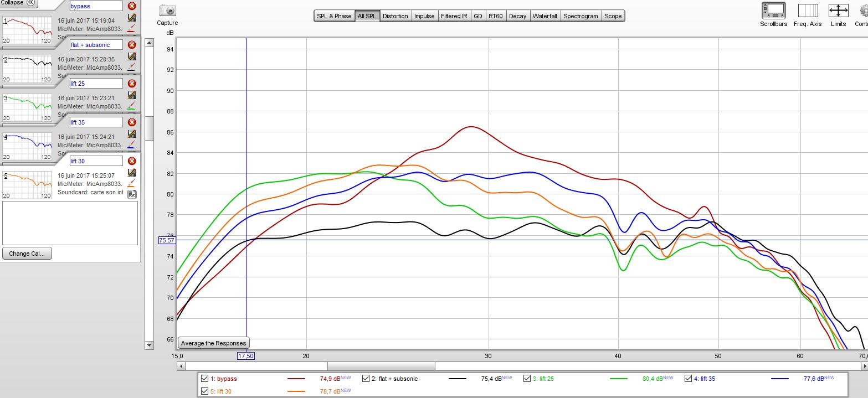
Task: Click the Change Cal... button
Action: click(27, 254)
